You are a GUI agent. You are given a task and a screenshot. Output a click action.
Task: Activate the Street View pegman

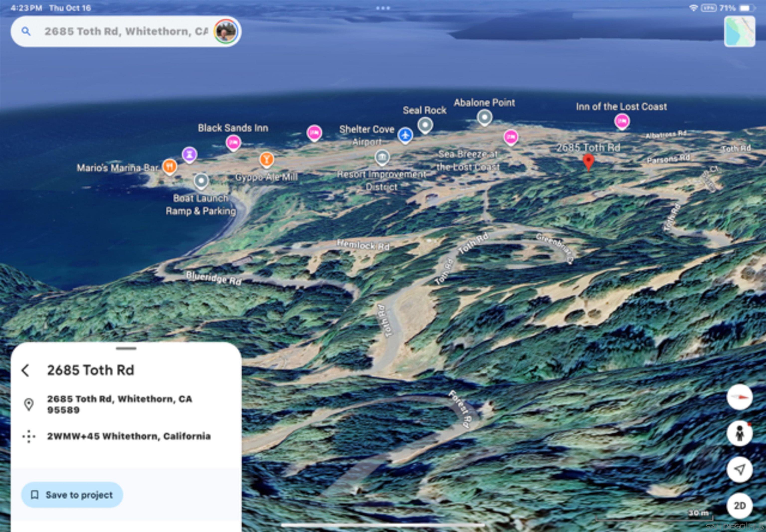(739, 433)
